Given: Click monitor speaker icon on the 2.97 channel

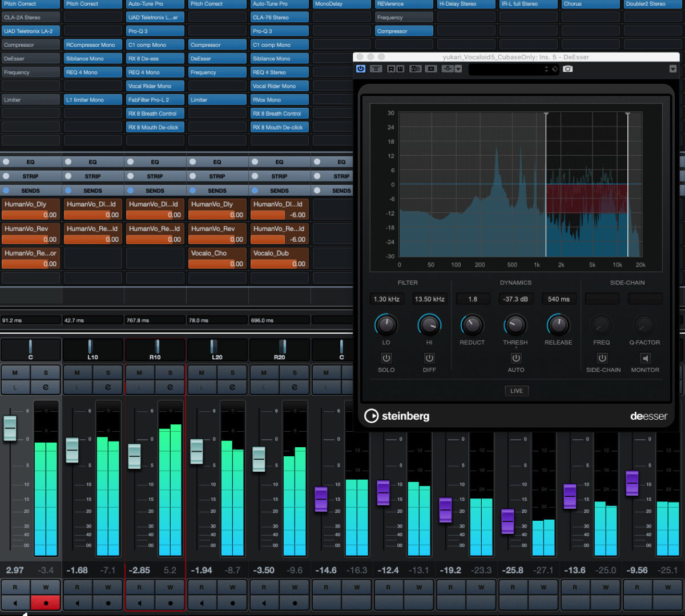Looking at the screenshot, I should (15, 602).
